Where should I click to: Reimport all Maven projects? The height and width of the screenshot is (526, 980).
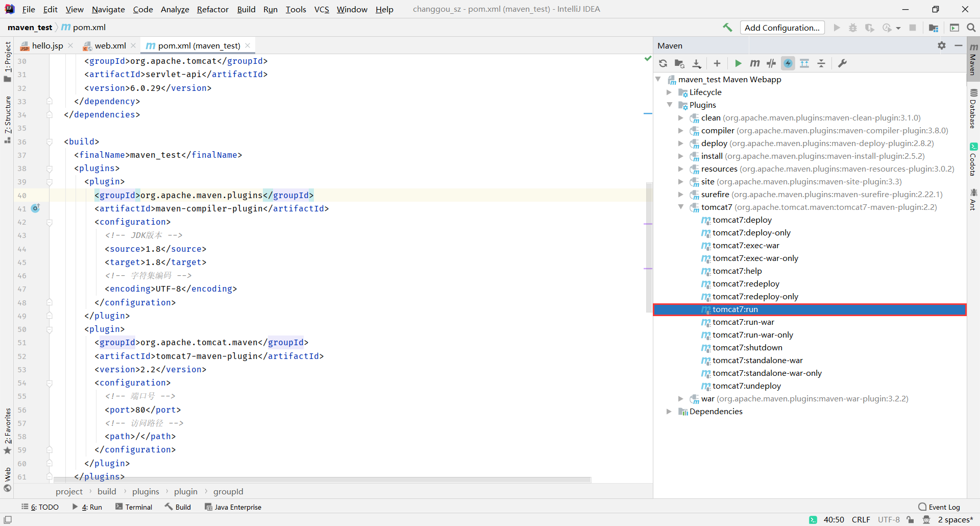(x=663, y=63)
